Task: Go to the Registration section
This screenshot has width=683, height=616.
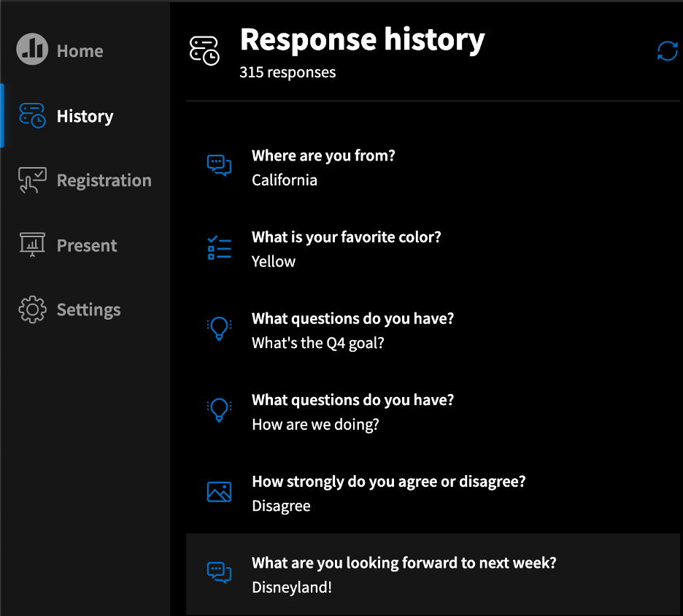Action: click(104, 180)
